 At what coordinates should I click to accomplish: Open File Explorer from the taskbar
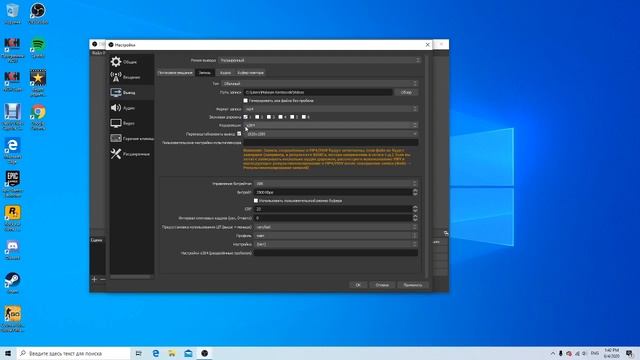pyautogui.click(x=172, y=353)
